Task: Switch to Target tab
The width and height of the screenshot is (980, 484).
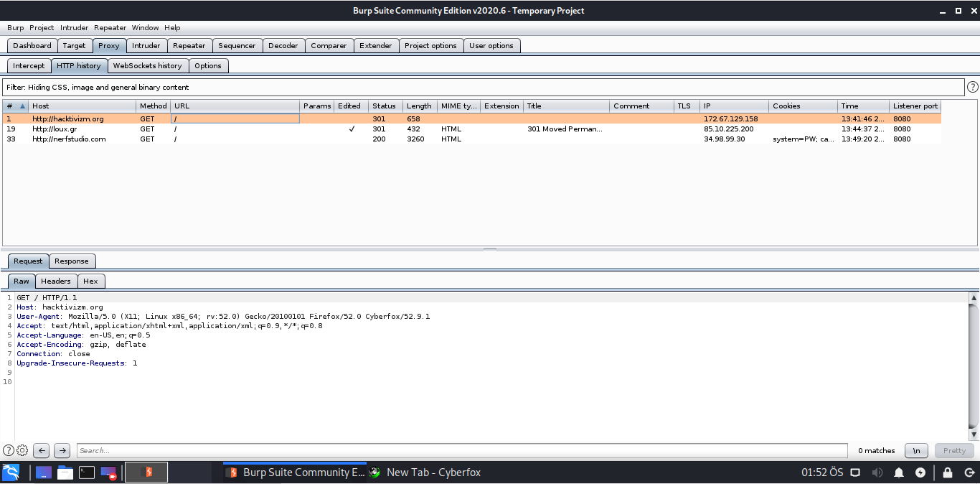Action: 74,45
